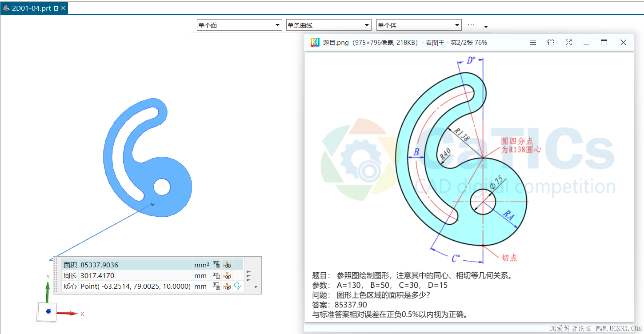This screenshot has width=644, height=334.
Task: Save the 周长 result as a parameter
Action: coord(216,275)
